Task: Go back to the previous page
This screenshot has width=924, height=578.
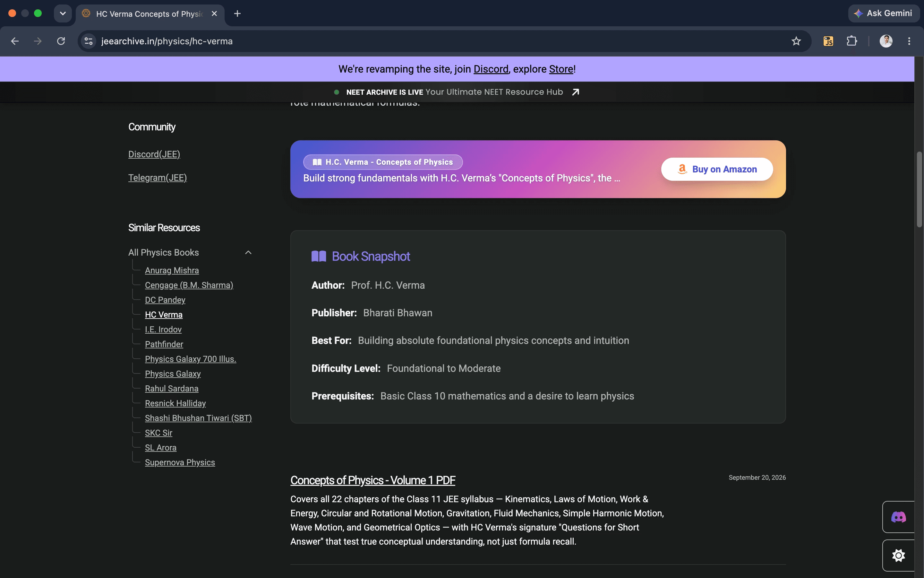Action: 15,41
